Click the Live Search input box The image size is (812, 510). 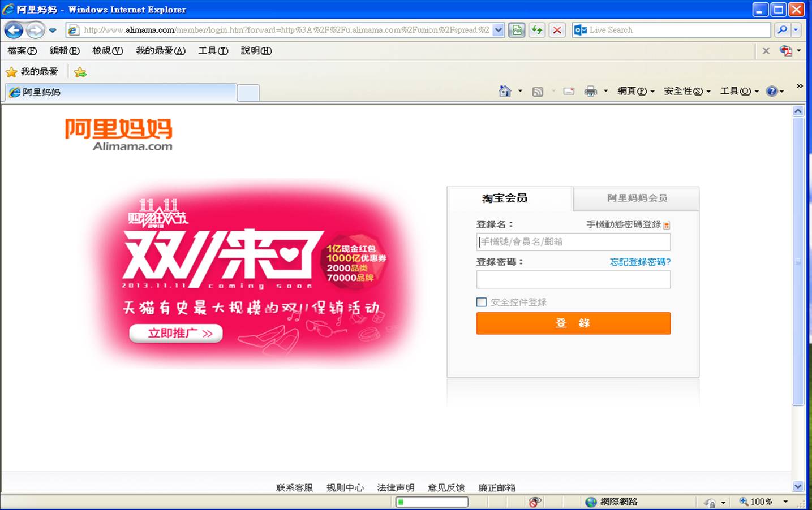678,30
